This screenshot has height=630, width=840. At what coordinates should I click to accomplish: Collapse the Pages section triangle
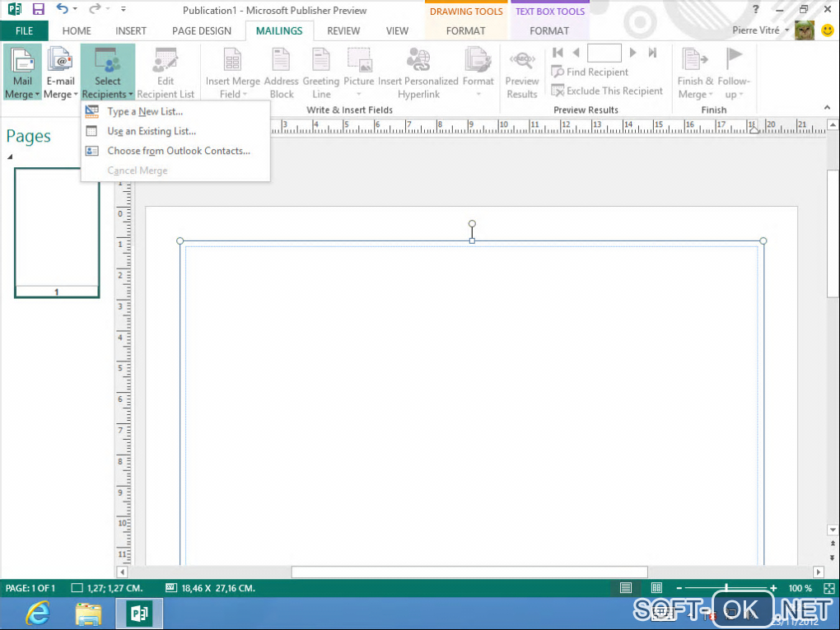tap(10, 156)
